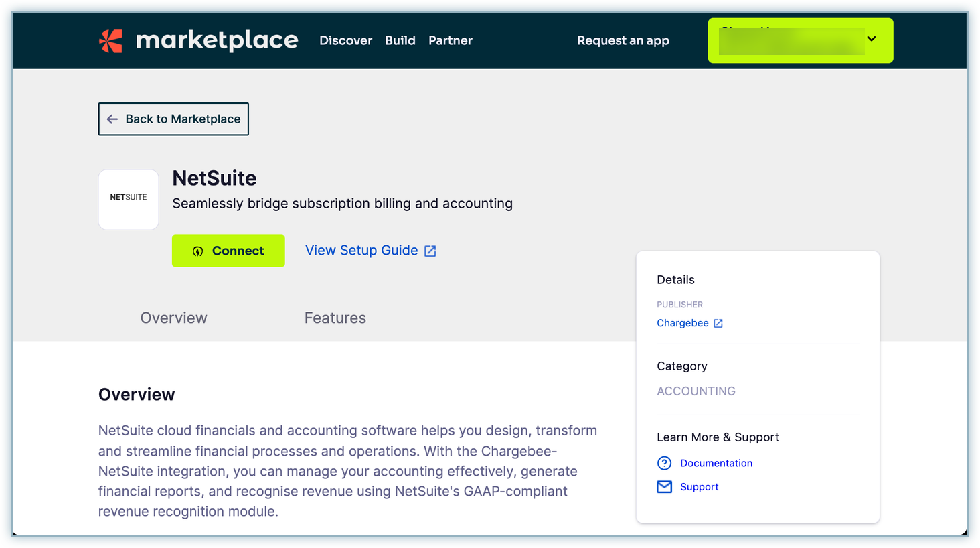Visit the Chargebee publisher link
980x548 pixels.
click(682, 323)
